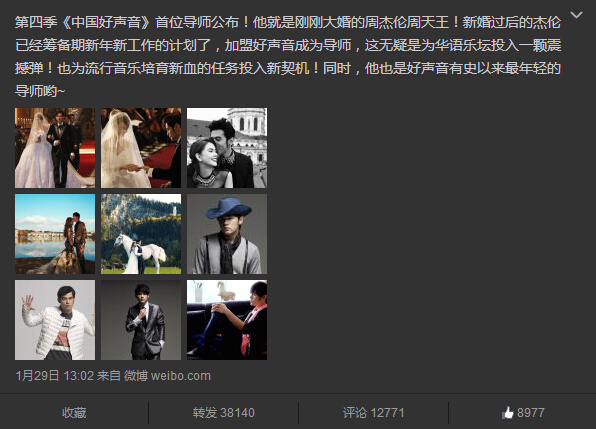Open the seated on sofa thumbnail
The width and height of the screenshot is (596, 429).
click(x=227, y=320)
